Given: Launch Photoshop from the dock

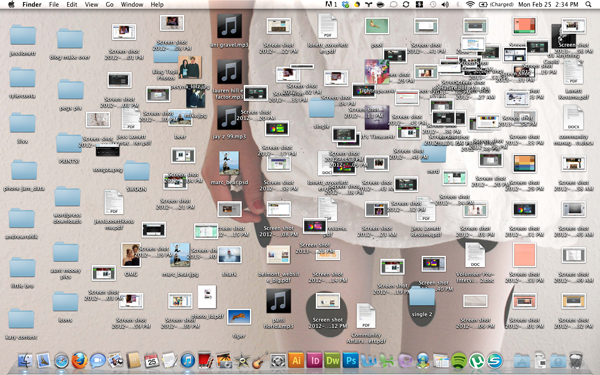Looking at the screenshot, I should [351, 360].
